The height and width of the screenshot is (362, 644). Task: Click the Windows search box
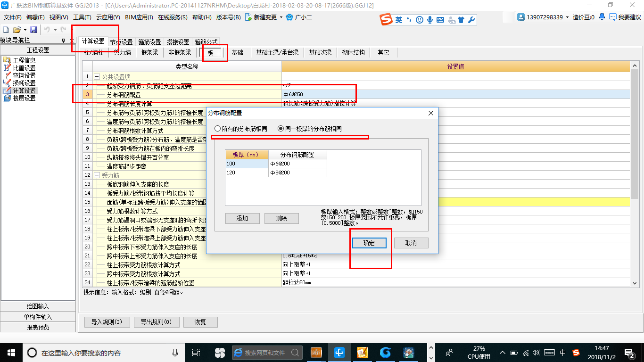(x=101, y=352)
